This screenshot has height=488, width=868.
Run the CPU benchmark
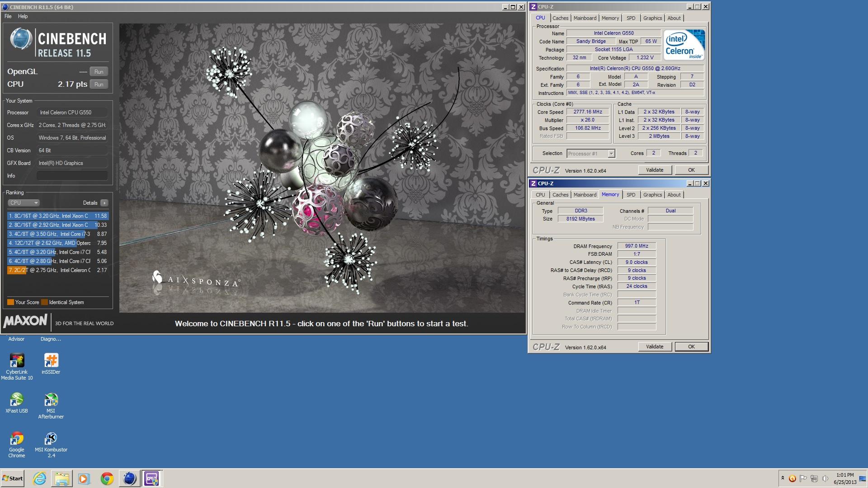99,84
